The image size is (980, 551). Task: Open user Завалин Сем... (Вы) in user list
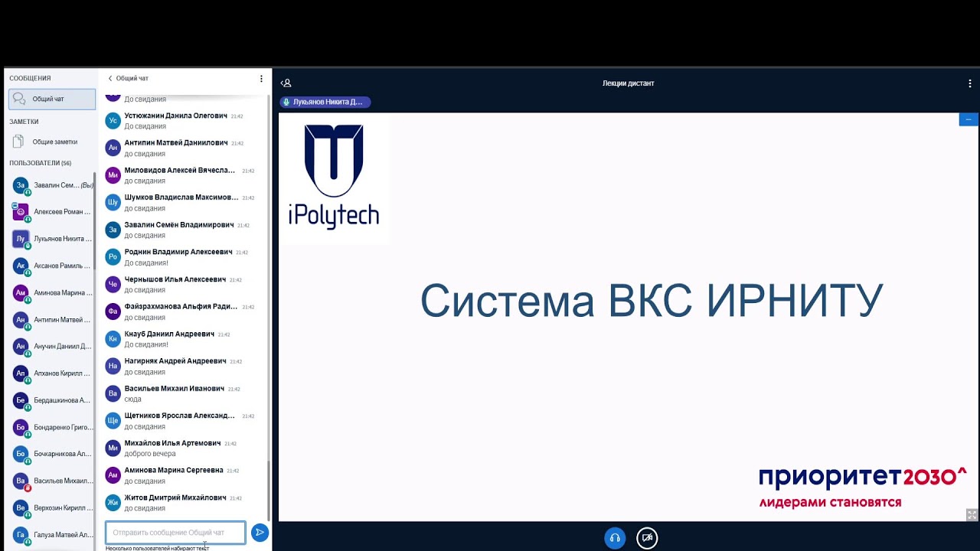(x=52, y=185)
